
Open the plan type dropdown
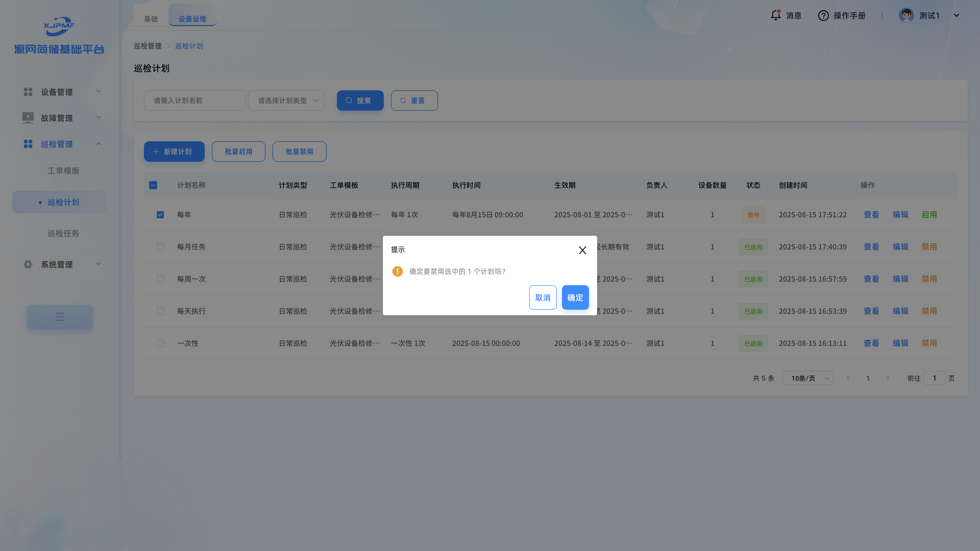click(x=286, y=101)
